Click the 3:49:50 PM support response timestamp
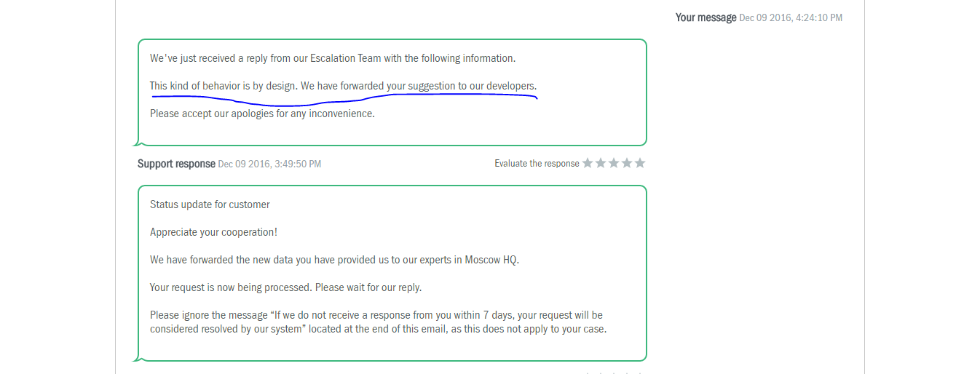The height and width of the screenshot is (374, 980). [x=269, y=164]
